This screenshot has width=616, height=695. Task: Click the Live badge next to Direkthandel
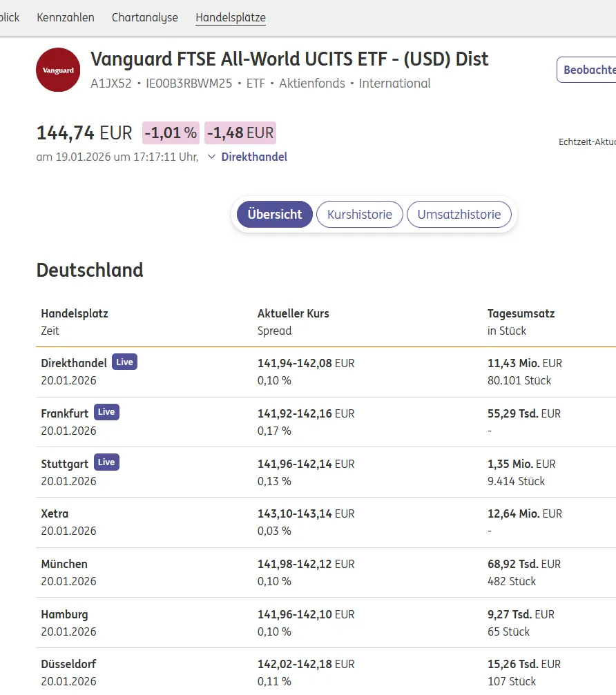(124, 362)
